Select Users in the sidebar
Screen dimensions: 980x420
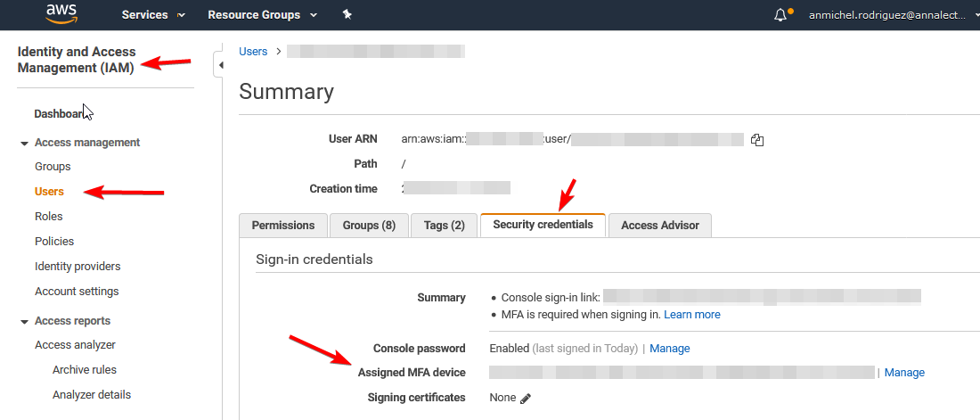tap(49, 192)
